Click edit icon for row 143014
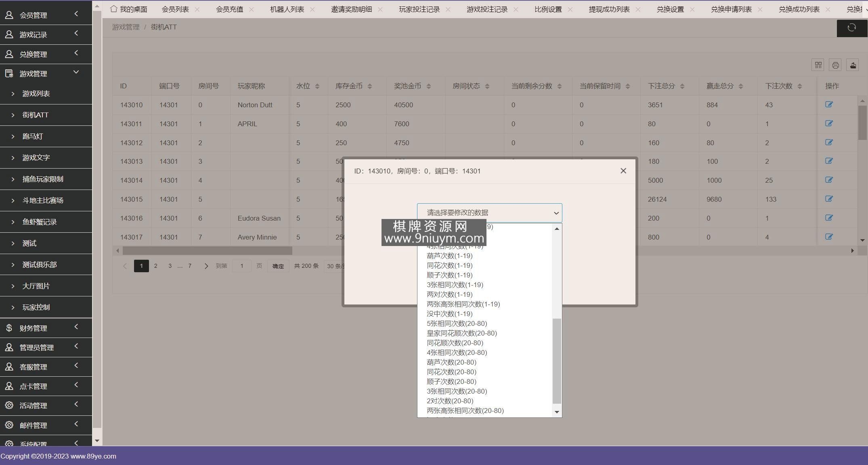Screen dimensions: 868x465 [829, 180]
